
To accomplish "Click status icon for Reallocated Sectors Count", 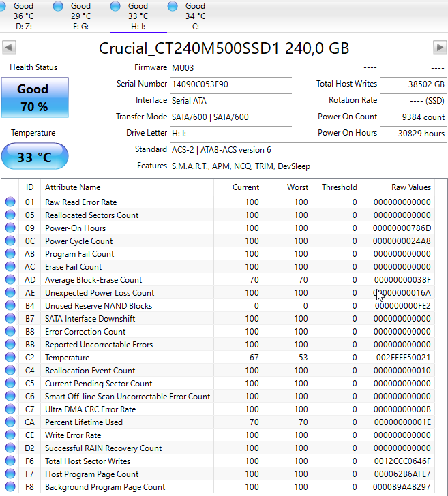I will point(10,215).
